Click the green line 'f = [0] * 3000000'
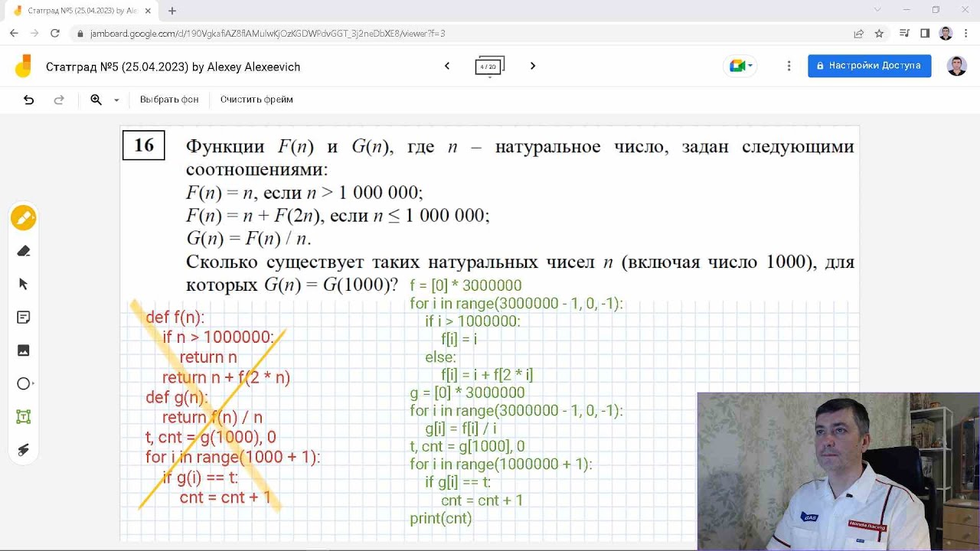The image size is (980, 551). tap(465, 285)
